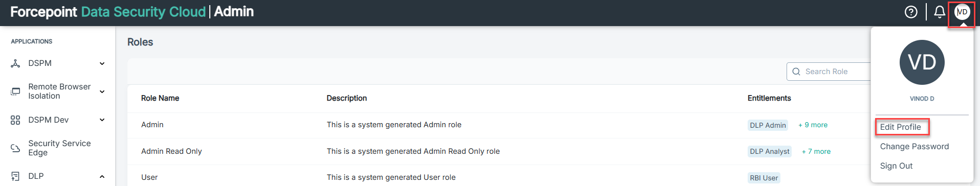Screen dimensions: 980x186
Task: Click the large VD profile picture
Action: pos(922,62)
